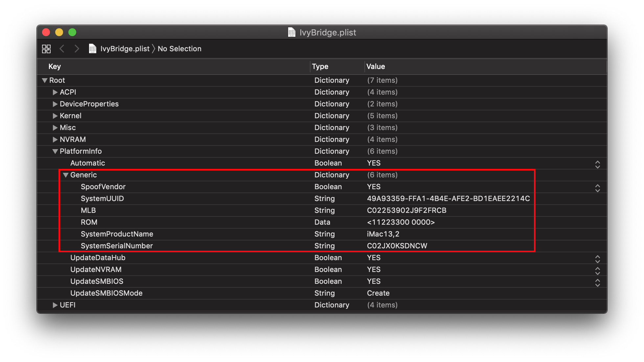The height and width of the screenshot is (362, 644).
Task: Click the Key column header
Action: (55, 66)
